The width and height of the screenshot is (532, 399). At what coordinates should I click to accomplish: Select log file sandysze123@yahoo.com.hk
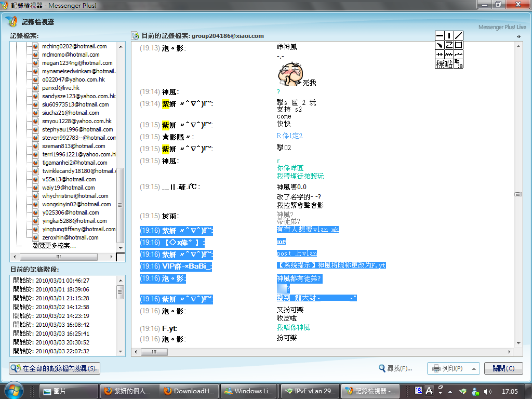79,96
